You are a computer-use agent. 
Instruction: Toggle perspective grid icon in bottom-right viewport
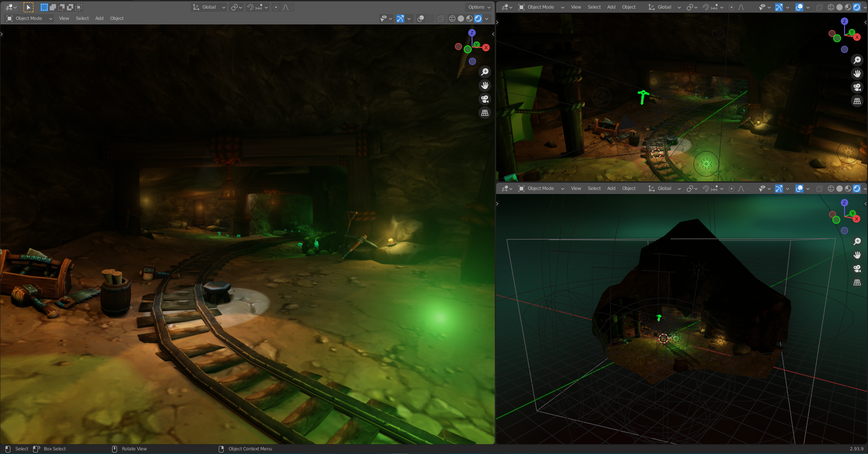pos(857,282)
